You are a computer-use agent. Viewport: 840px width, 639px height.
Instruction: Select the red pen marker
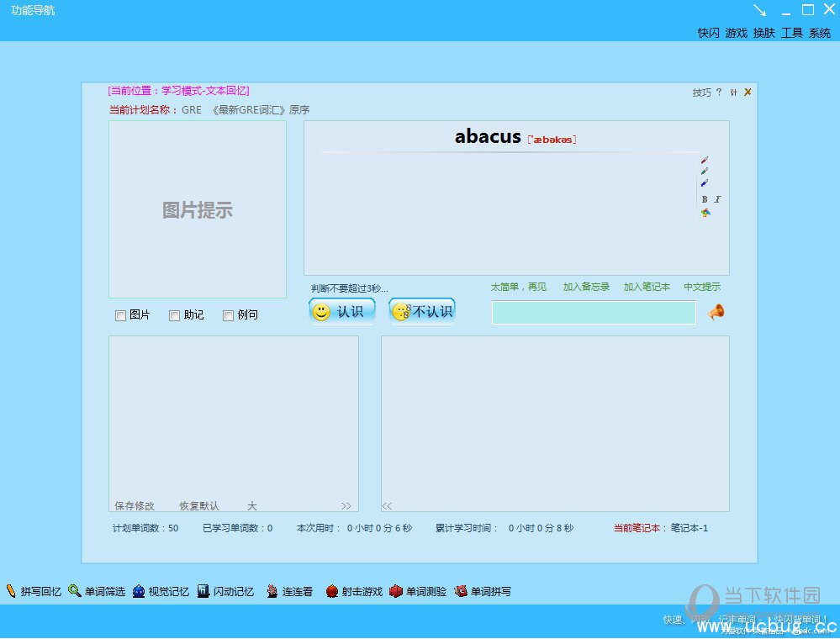705,160
